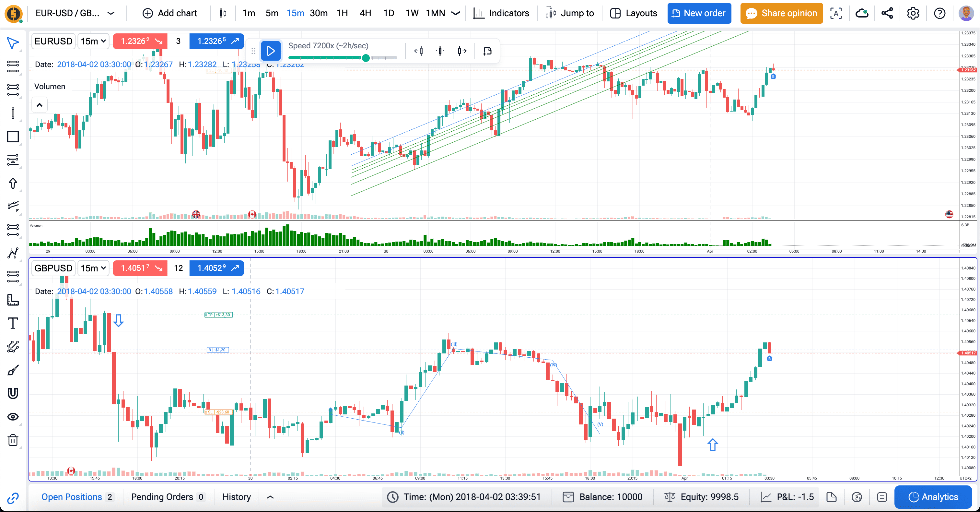Open the EUR-USD / GBP symbol selector

click(x=74, y=13)
